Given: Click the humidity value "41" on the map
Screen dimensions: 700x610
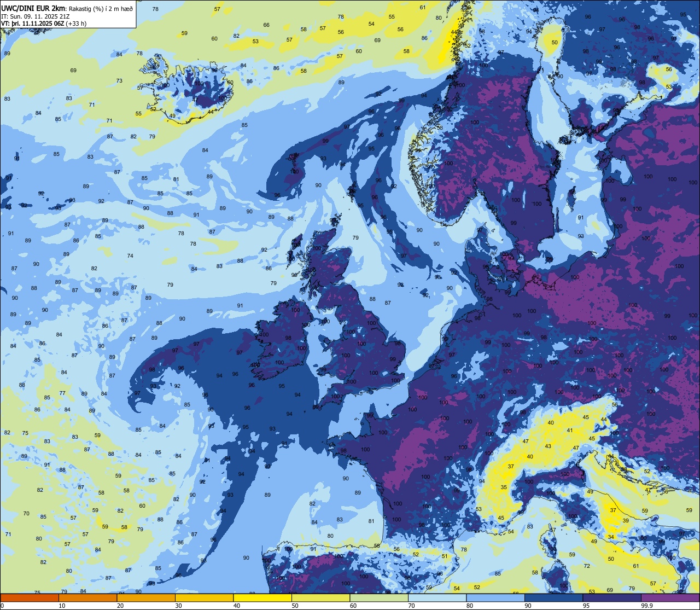Looking at the screenshot, I should point(569,431).
